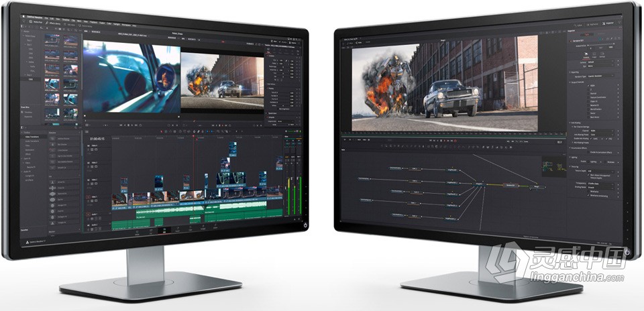Screen dimensions: 644x311
Task: Enable the Shadows checkbox under Lighting
Action: pyautogui.click(x=605, y=162)
